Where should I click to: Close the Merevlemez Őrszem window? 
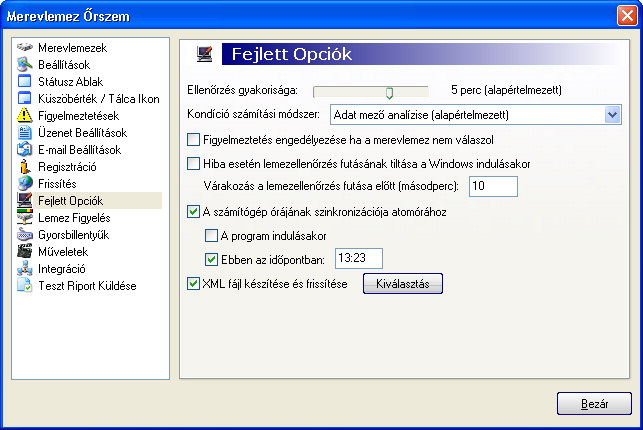(x=627, y=16)
